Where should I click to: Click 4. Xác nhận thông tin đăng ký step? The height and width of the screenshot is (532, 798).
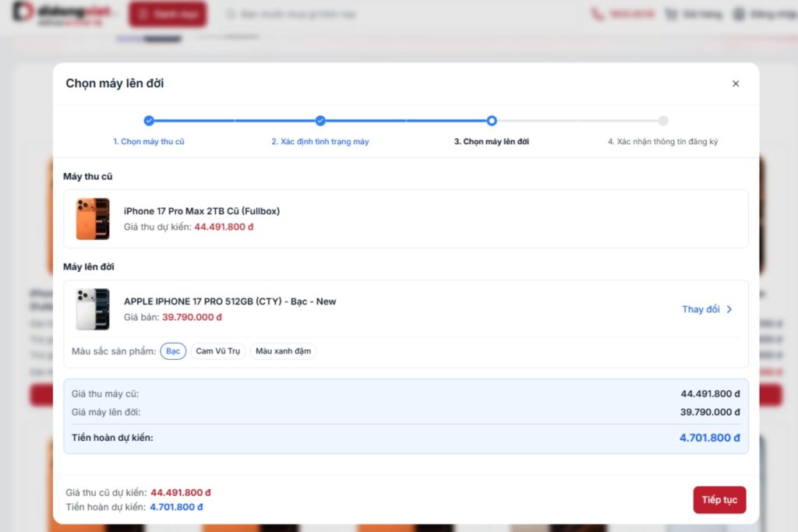click(x=662, y=142)
